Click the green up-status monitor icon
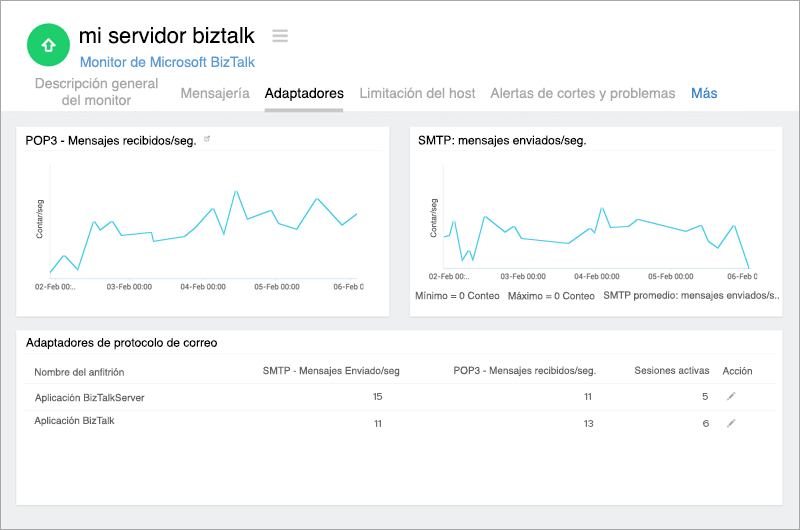The width and height of the screenshot is (800, 530). click(48, 45)
